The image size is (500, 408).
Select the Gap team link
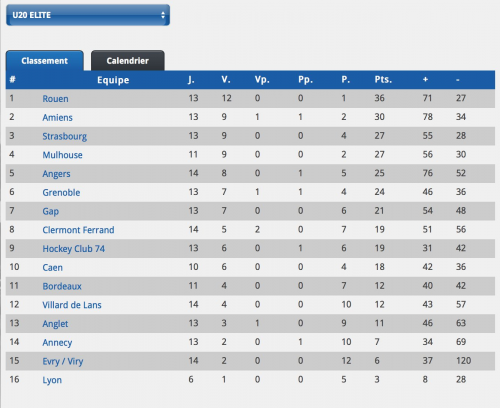[x=51, y=211]
